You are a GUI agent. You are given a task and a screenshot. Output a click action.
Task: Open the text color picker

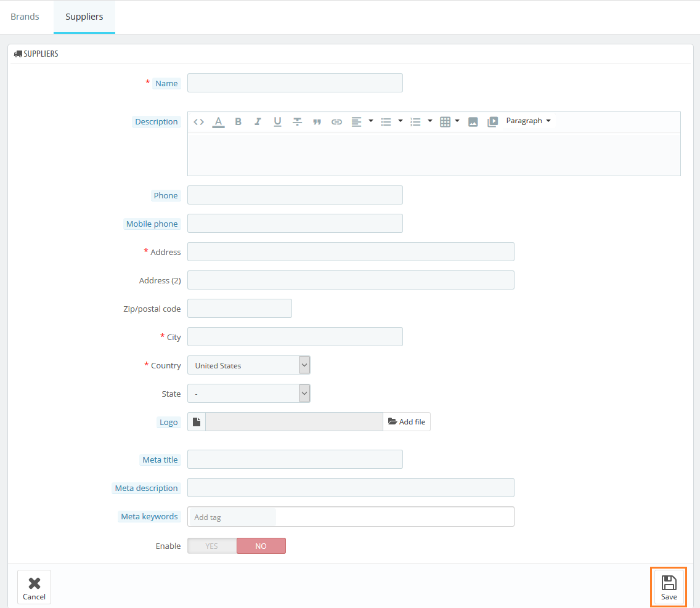(x=218, y=122)
